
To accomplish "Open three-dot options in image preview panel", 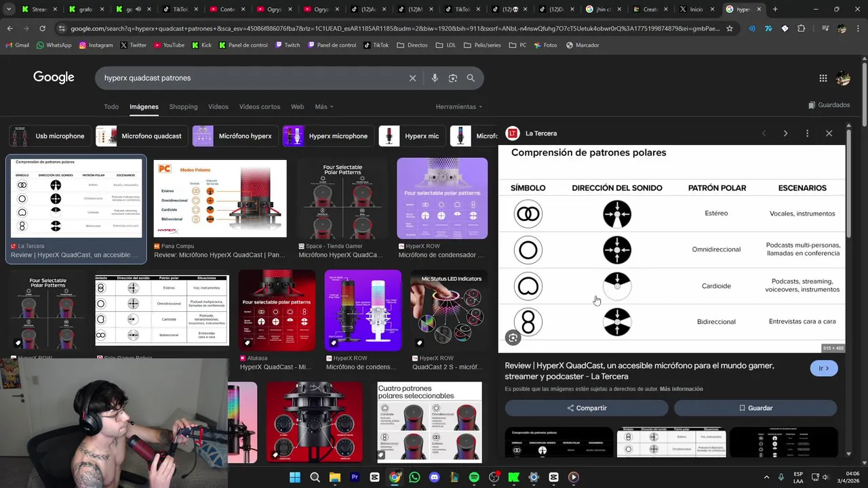I will 807,134.
